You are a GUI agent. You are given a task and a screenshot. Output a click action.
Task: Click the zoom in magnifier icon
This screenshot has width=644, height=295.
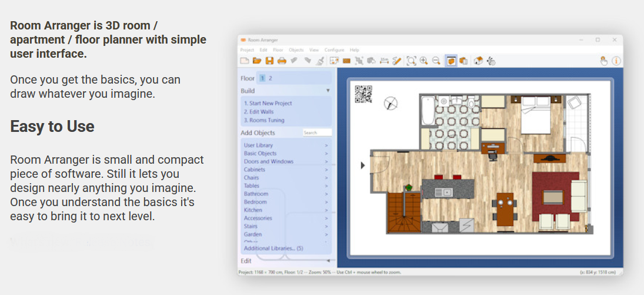click(x=424, y=61)
